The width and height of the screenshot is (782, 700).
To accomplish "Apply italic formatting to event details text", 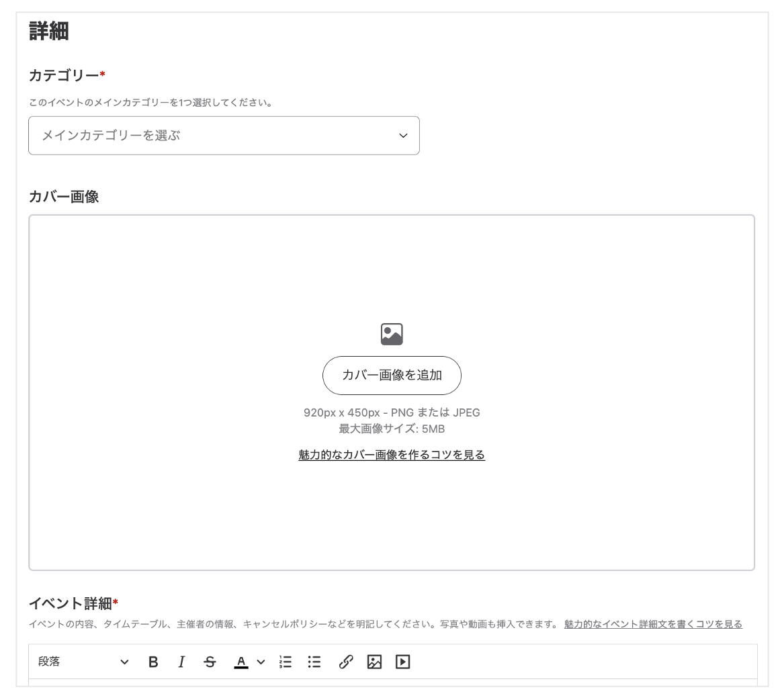I will (x=181, y=662).
